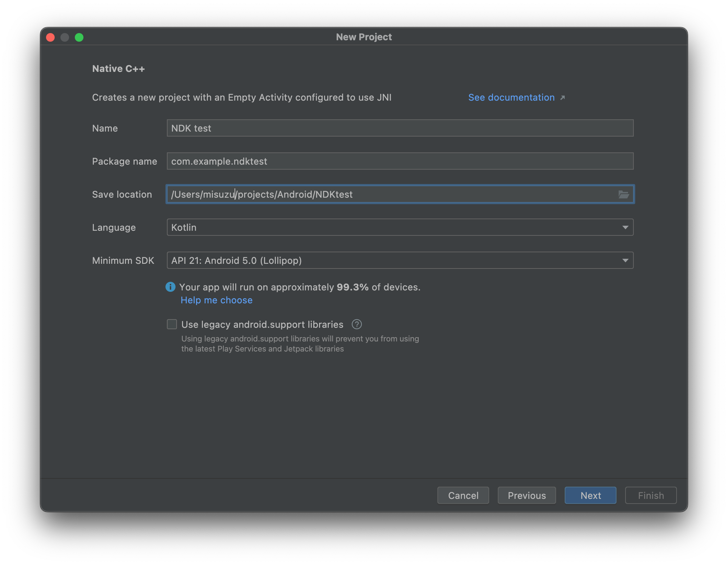Focus the Name field containing NDK test
728x565 pixels.
399,128
